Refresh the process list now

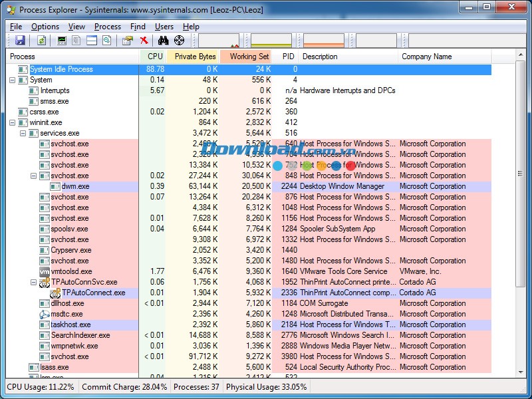coord(41,40)
